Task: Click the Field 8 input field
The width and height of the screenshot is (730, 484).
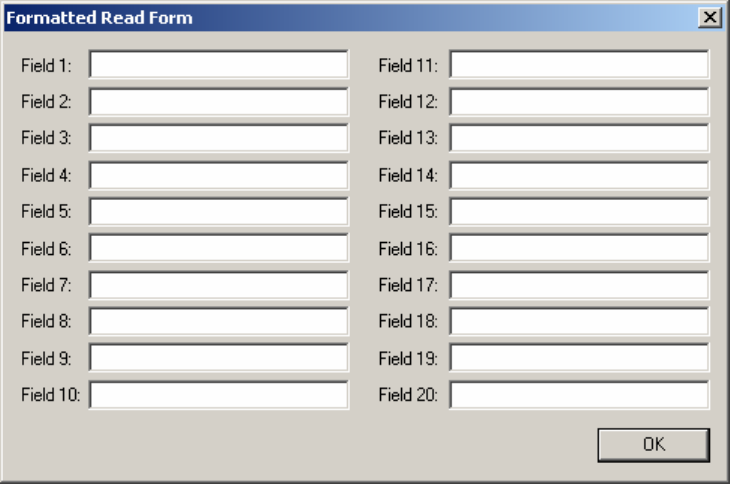Action: pos(218,321)
